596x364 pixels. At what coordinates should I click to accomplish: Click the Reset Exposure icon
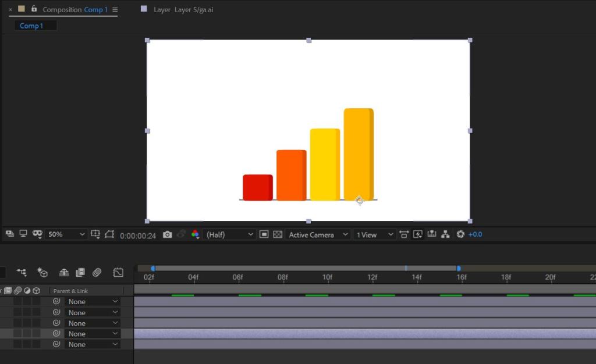[460, 234]
